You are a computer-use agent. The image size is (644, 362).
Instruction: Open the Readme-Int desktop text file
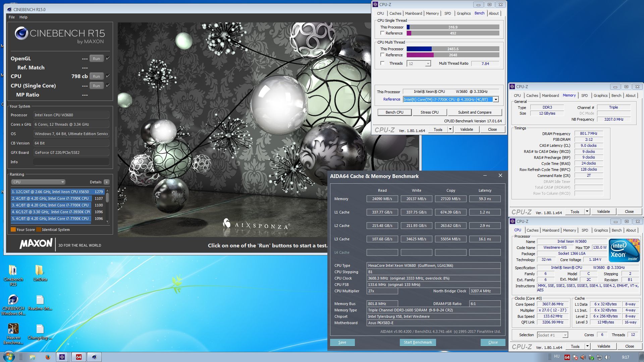point(40,302)
